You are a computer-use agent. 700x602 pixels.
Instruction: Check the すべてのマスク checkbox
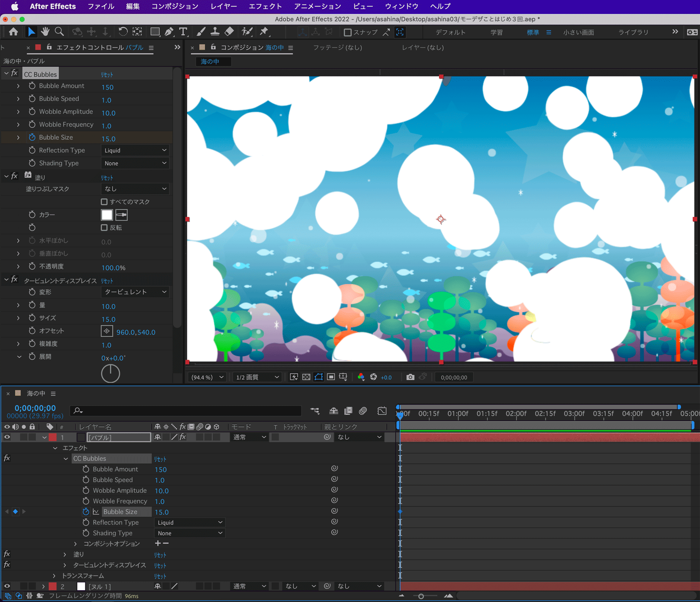104,202
